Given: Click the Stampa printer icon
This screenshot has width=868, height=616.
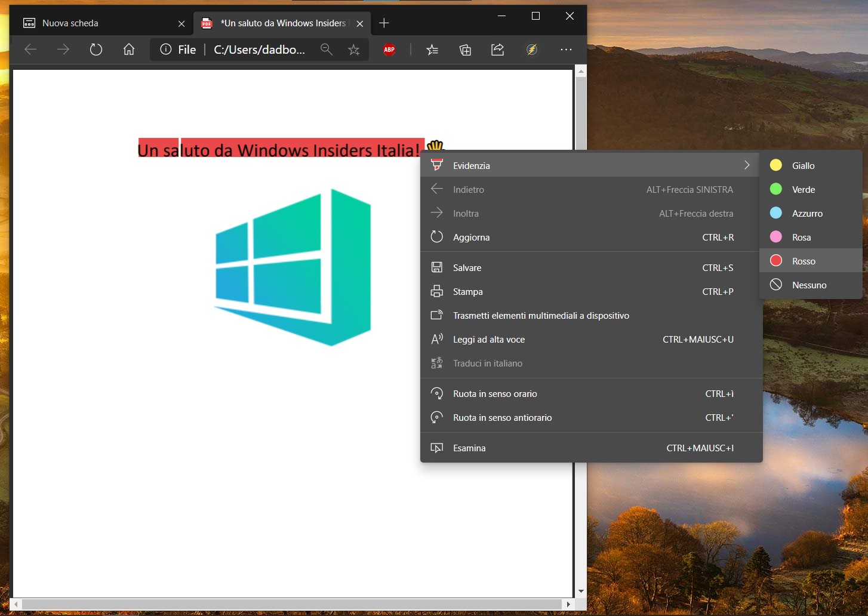Looking at the screenshot, I should 437,291.
